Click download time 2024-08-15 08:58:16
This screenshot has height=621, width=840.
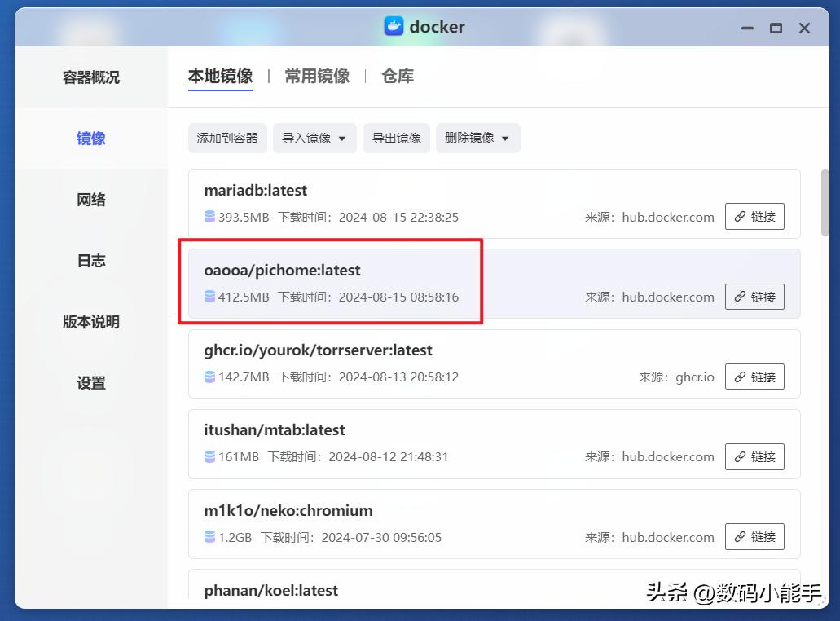pyautogui.click(x=398, y=297)
